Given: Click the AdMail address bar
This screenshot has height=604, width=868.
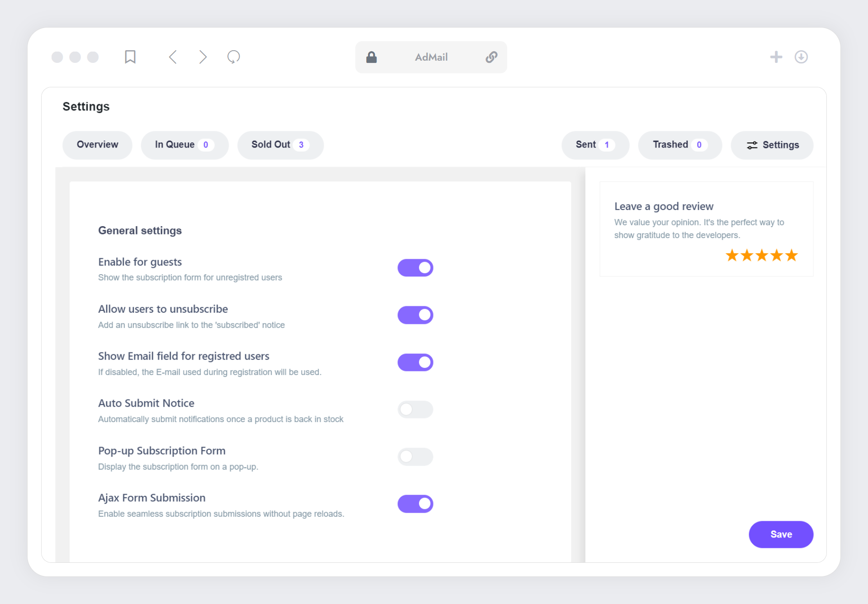Looking at the screenshot, I should [x=431, y=57].
